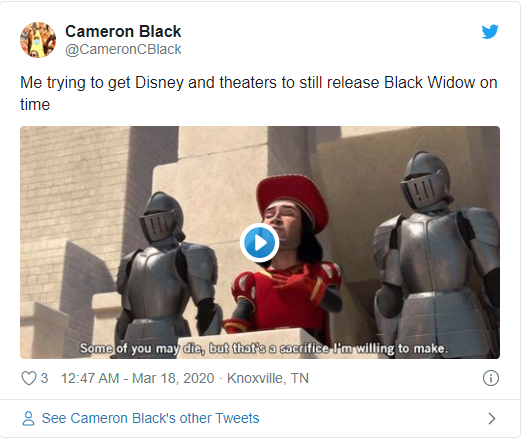Open See Cameron Black's other Tweets link
This screenshot has height=438, width=521.
pos(150,418)
